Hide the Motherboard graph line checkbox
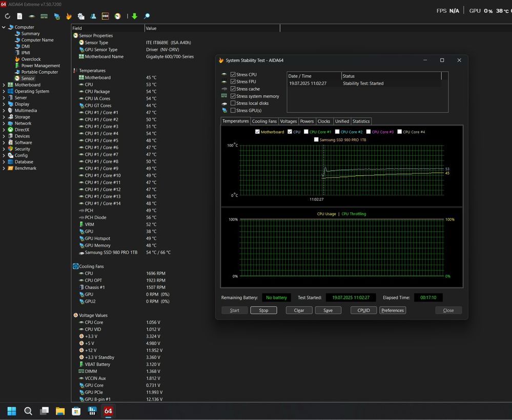 tap(257, 132)
